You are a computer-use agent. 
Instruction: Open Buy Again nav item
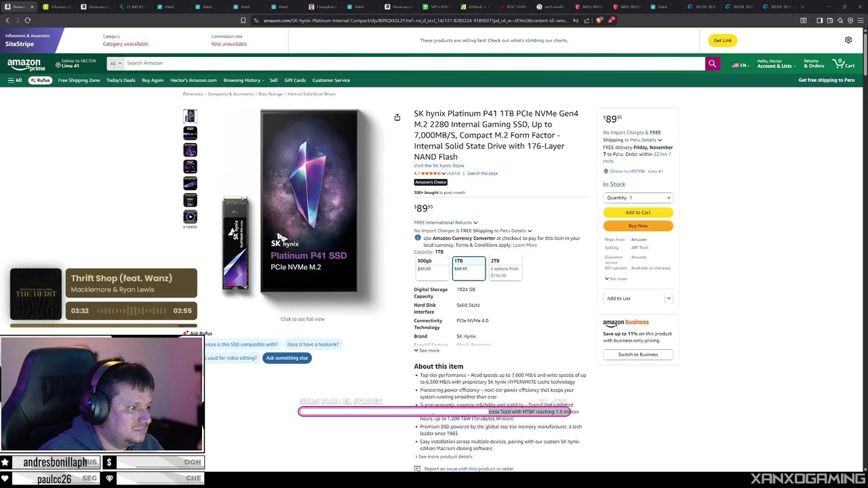click(x=153, y=80)
